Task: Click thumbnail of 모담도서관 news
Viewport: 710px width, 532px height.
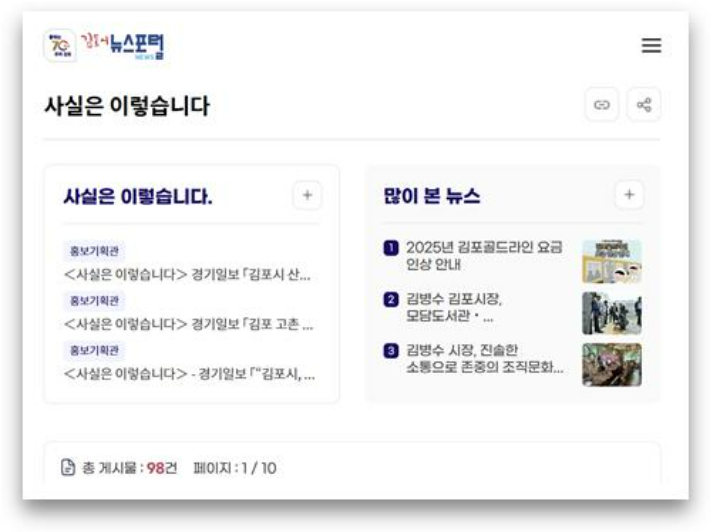Action: click(x=612, y=313)
